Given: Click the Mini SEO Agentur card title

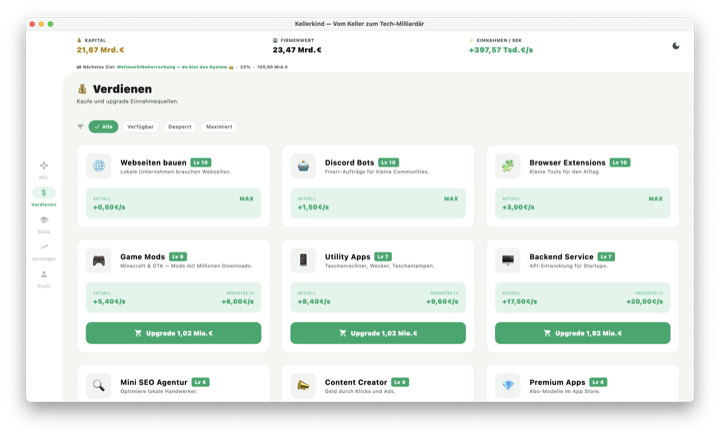Looking at the screenshot, I should [154, 382].
